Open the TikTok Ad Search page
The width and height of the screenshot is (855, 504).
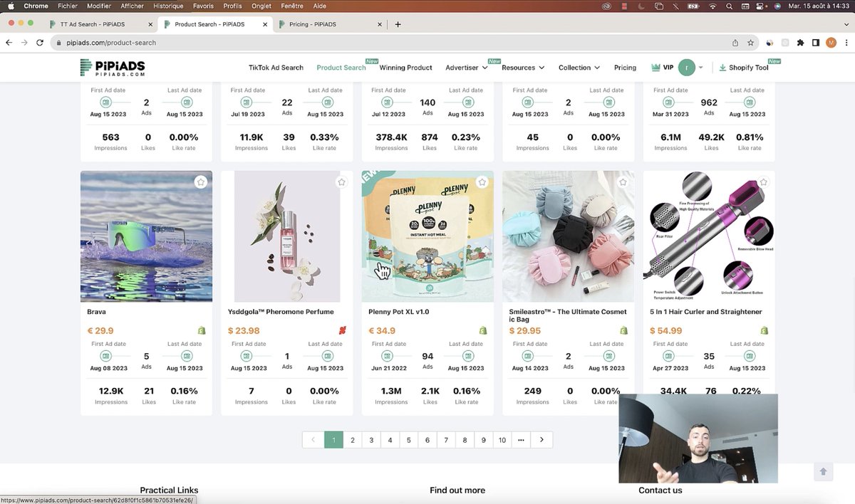pyautogui.click(x=276, y=68)
